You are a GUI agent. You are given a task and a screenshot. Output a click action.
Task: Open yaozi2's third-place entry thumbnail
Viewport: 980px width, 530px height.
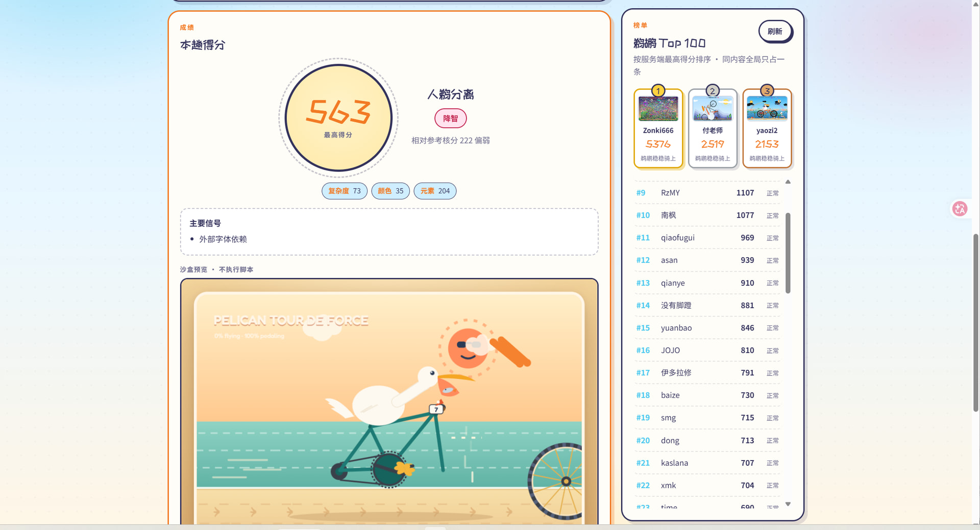pyautogui.click(x=767, y=108)
